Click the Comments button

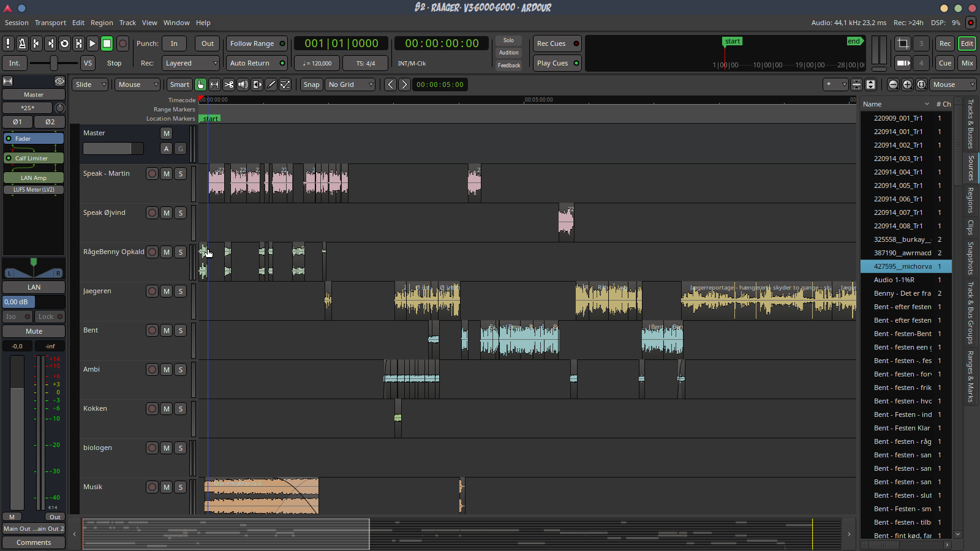pyautogui.click(x=34, y=542)
